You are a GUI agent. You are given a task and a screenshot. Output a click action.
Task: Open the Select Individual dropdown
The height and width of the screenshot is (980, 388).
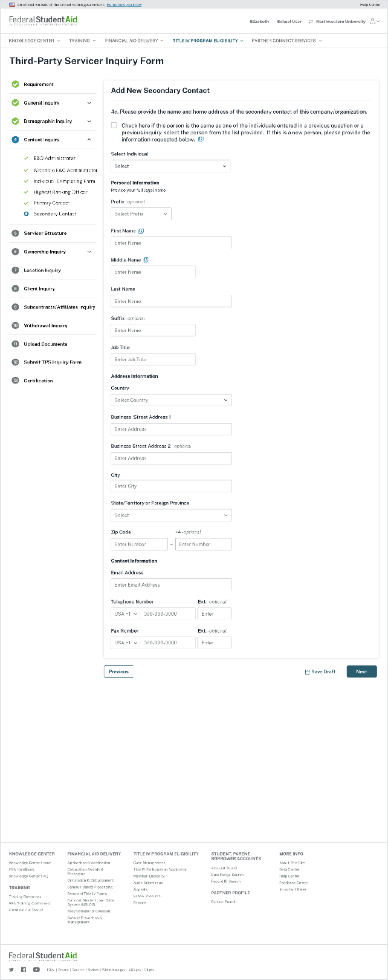tap(170, 166)
